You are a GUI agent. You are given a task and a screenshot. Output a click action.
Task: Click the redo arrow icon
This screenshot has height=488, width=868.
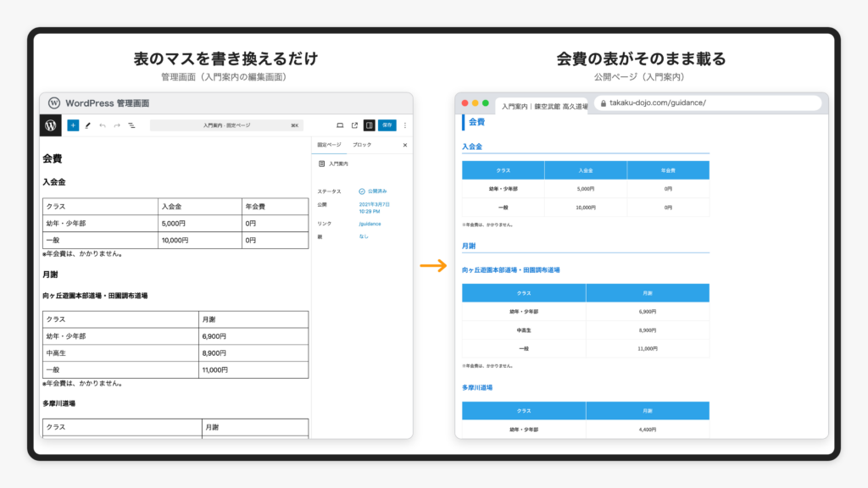117,125
